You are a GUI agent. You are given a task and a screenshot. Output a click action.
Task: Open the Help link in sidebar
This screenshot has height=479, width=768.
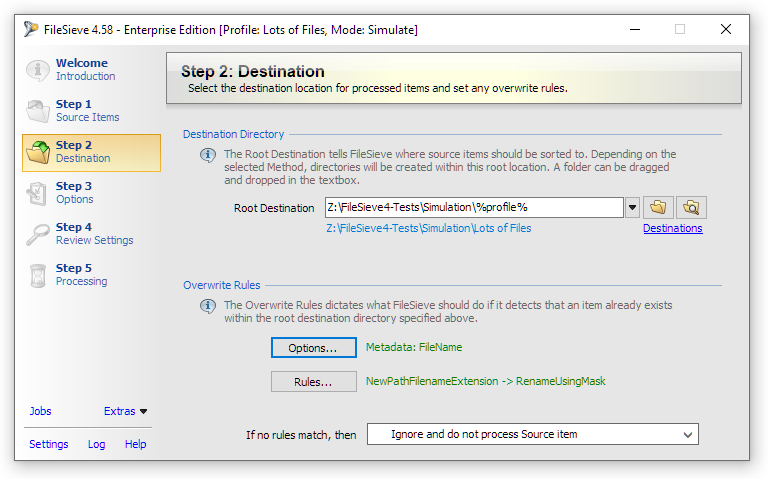pyautogui.click(x=135, y=444)
